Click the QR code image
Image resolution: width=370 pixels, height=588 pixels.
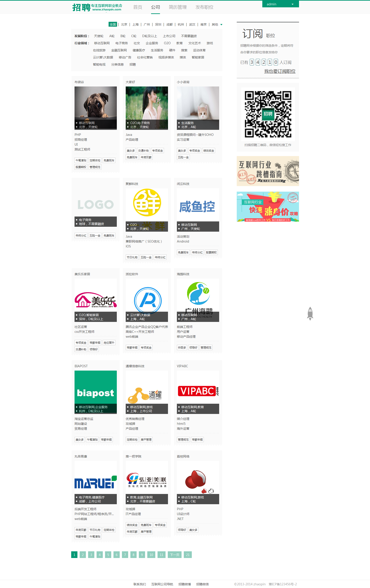[268, 114]
